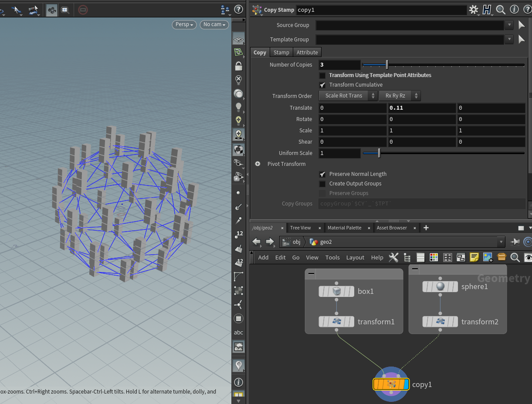Switch to the Stamp tab
This screenshot has height=404, width=532.
pos(281,52)
